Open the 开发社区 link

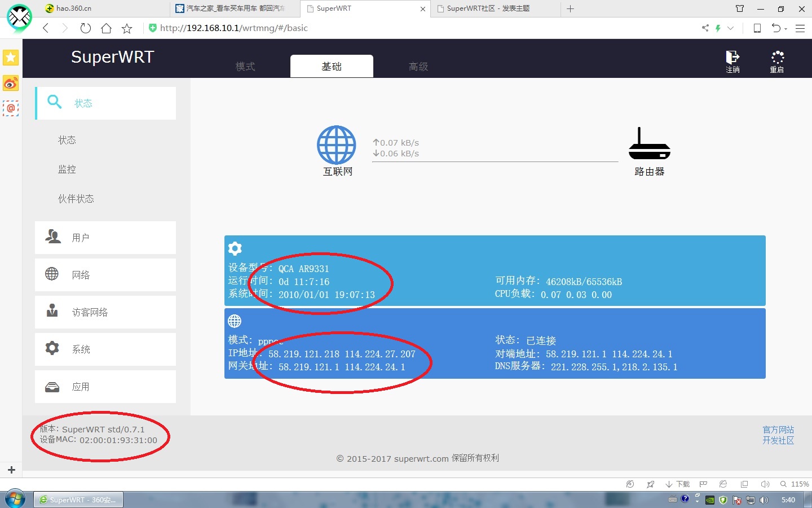click(x=778, y=440)
